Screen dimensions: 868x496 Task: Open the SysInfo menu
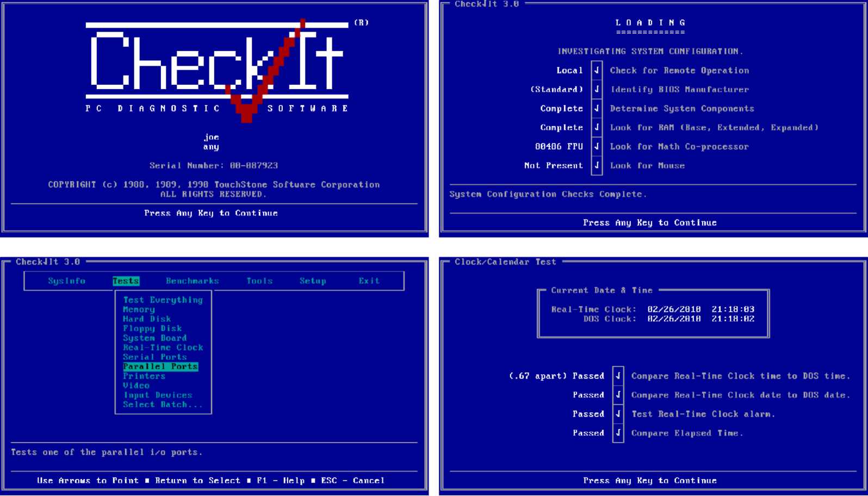click(66, 281)
